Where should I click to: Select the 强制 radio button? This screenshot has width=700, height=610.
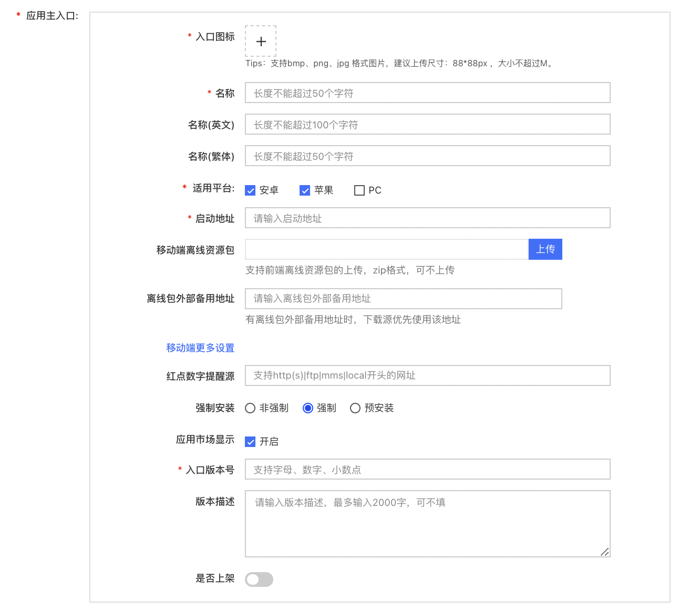pos(308,408)
